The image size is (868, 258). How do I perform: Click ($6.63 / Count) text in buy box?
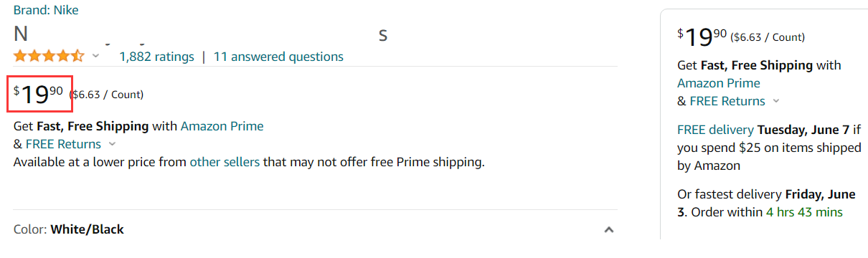tap(768, 37)
